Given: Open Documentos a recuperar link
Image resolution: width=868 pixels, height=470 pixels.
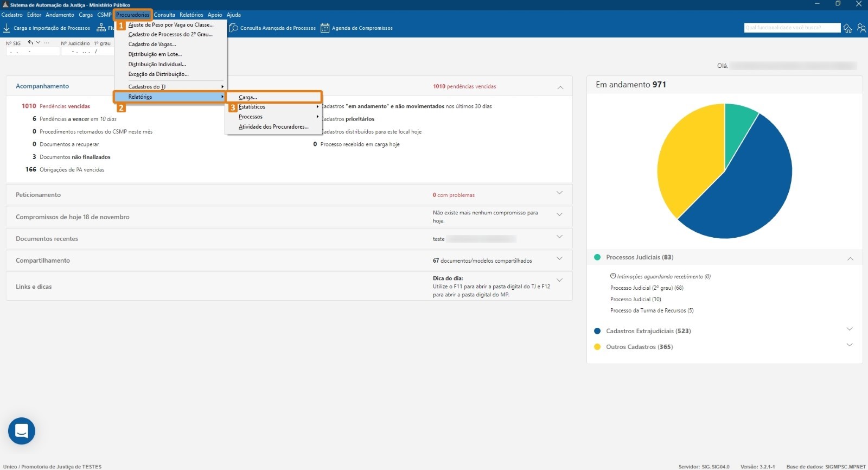Looking at the screenshot, I should click(x=66, y=144).
